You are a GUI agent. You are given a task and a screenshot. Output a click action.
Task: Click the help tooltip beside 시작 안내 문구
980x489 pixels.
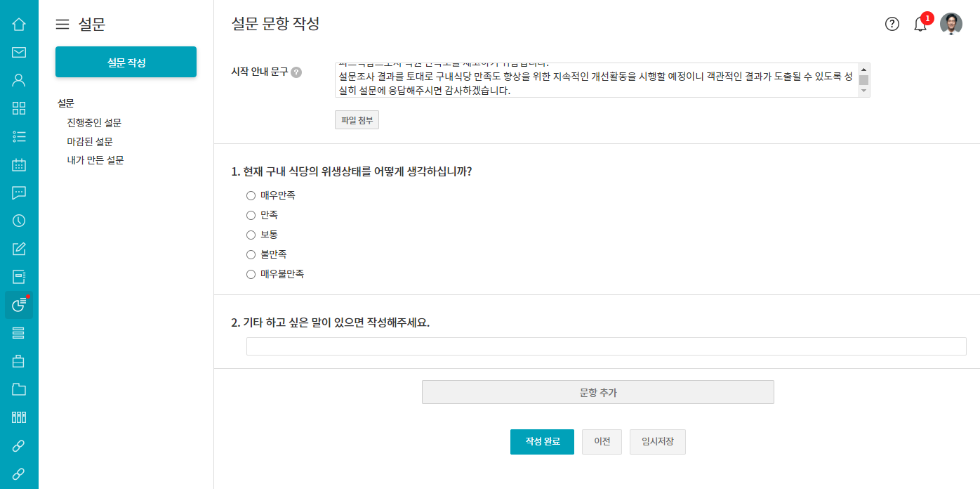(296, 72)
